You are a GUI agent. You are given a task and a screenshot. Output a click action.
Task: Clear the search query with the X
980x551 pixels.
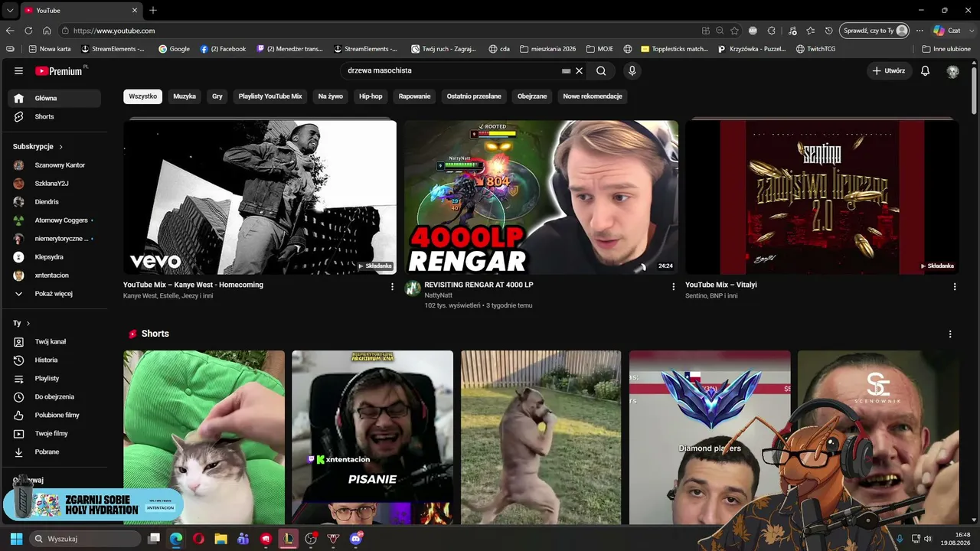(x=580, y=70)
